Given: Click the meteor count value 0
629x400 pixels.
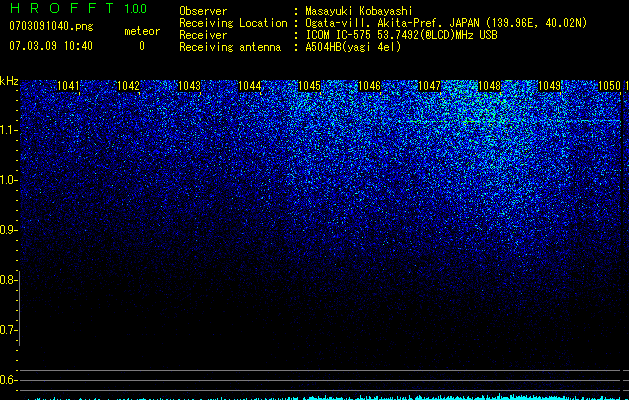Looking at the screenshot, I should pyautogui.click(x=142, y=46).
